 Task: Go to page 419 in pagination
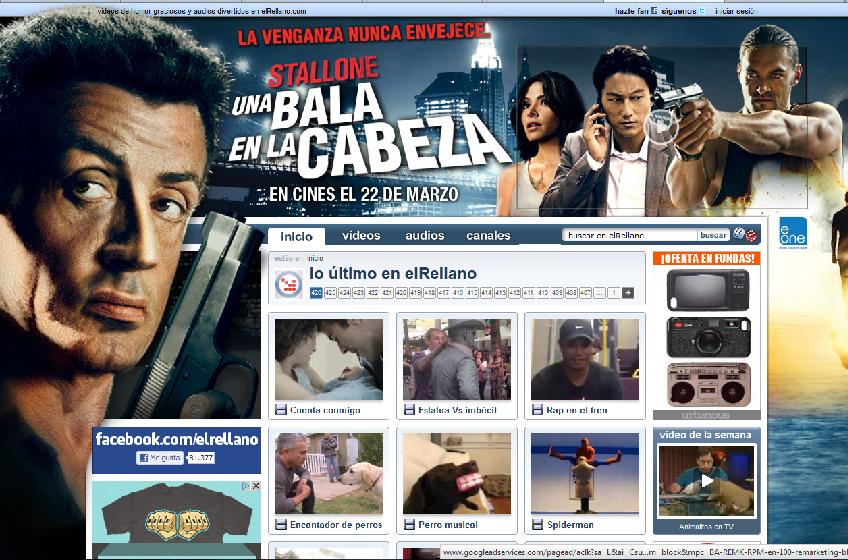[x=415, y=293]
